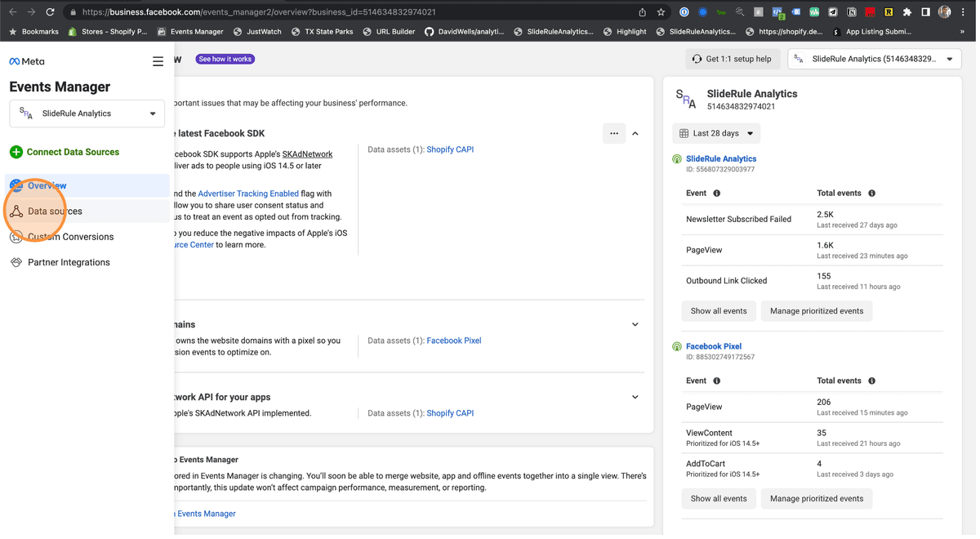Expand the domains issue section chevron
This screenshot has width=980, height=539.
tap(635, 324)
